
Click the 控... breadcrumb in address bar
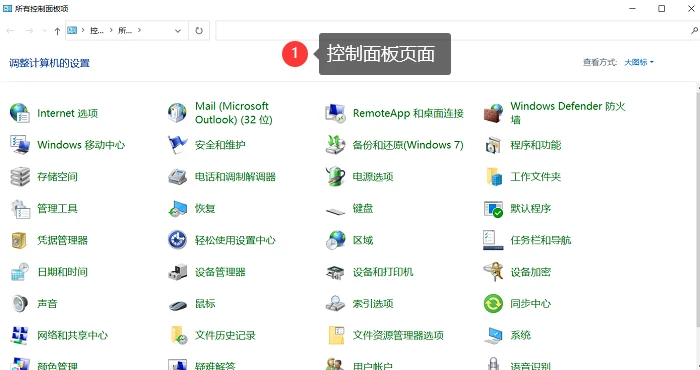click(x=97, y=31)
